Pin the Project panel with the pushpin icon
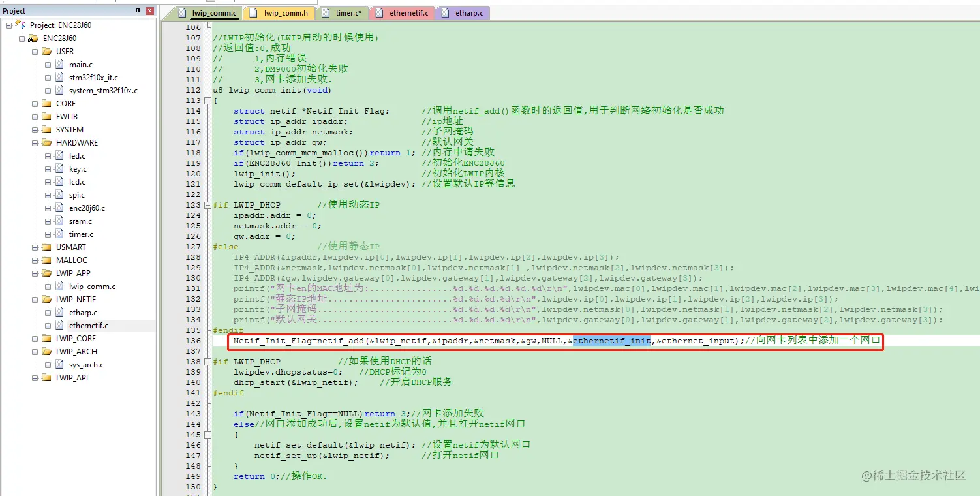Image resolution: width=980 pixels, height=496 pixels. tap(138, 11)
